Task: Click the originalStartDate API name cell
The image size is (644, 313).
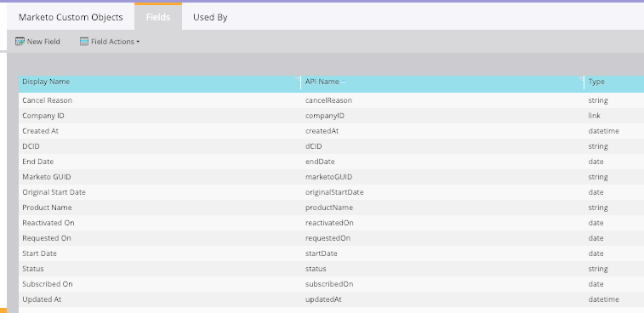Action: (x=334, y=192)
